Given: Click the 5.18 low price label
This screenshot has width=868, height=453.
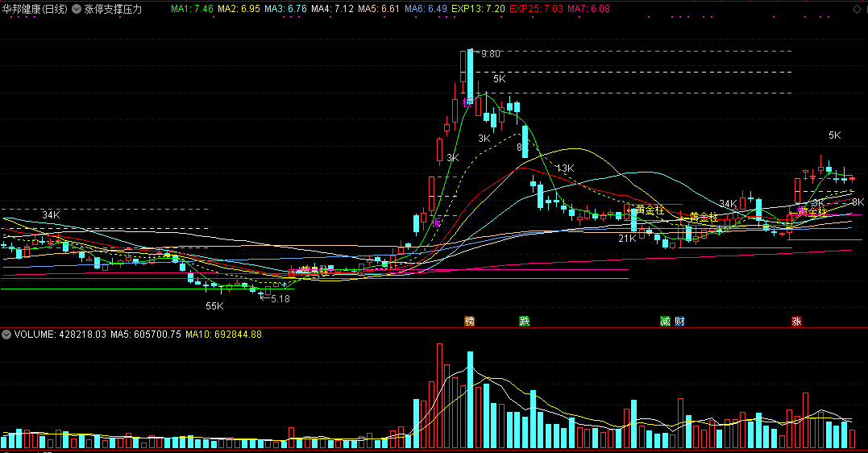Looking at the screenshot, I should 280,299.
